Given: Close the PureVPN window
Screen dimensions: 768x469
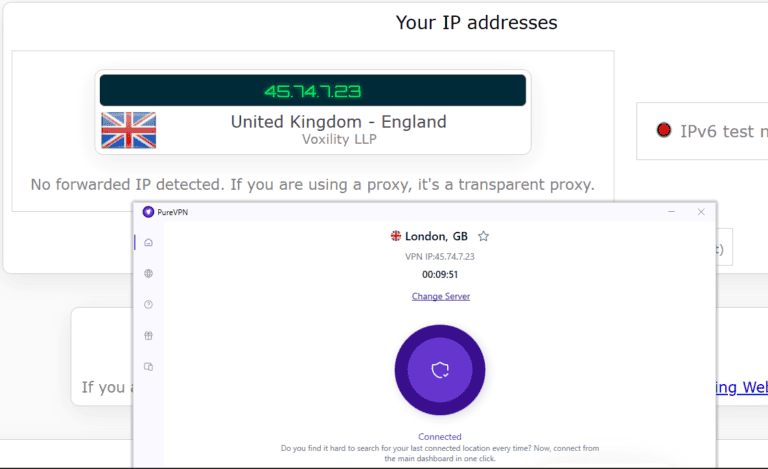Looking at the screenshot, I should click(701, 212).
